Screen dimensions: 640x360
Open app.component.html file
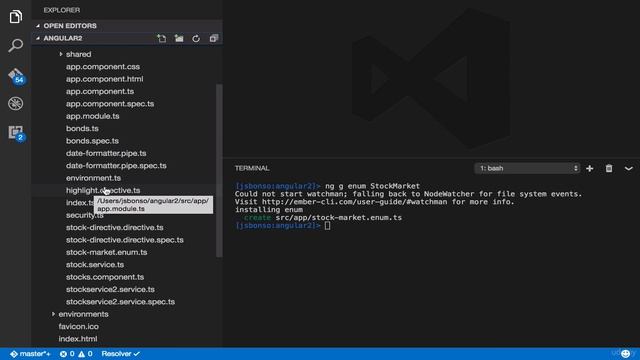pyautogui.click(x=104, y=79)
